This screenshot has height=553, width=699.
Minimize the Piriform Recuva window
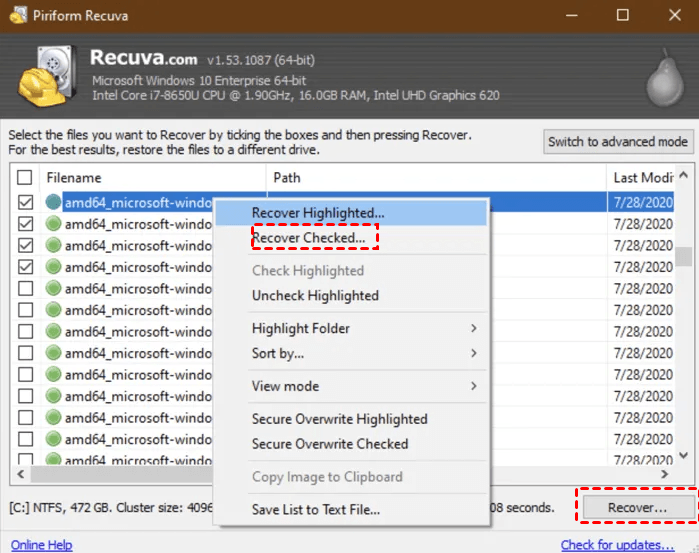pyautogui.click(x=572, y=15)
